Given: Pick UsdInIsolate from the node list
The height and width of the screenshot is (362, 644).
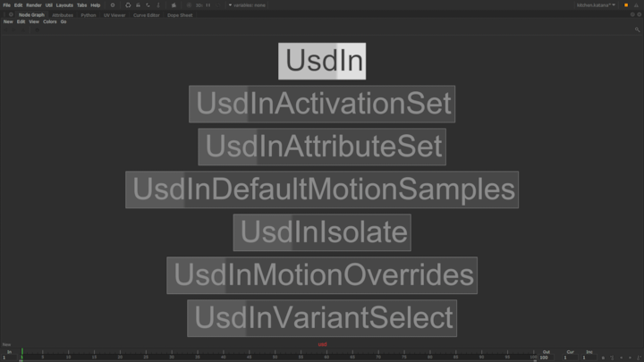Looking at the screenshot, I should [x=322, y=232].
